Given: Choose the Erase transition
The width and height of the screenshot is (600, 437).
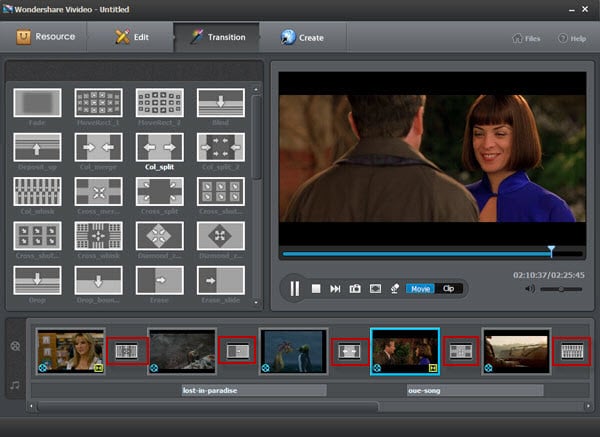Looking at the screenshot, I should click(160, 280).
